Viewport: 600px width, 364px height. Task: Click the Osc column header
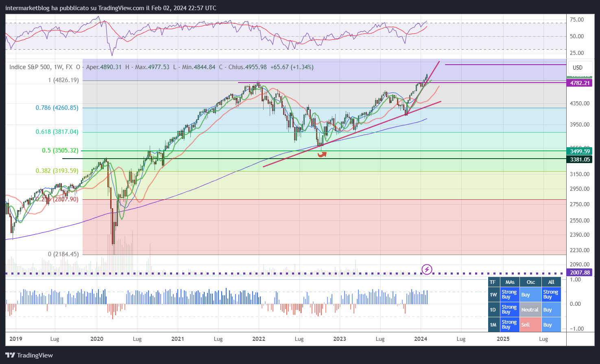pos(531,282)
